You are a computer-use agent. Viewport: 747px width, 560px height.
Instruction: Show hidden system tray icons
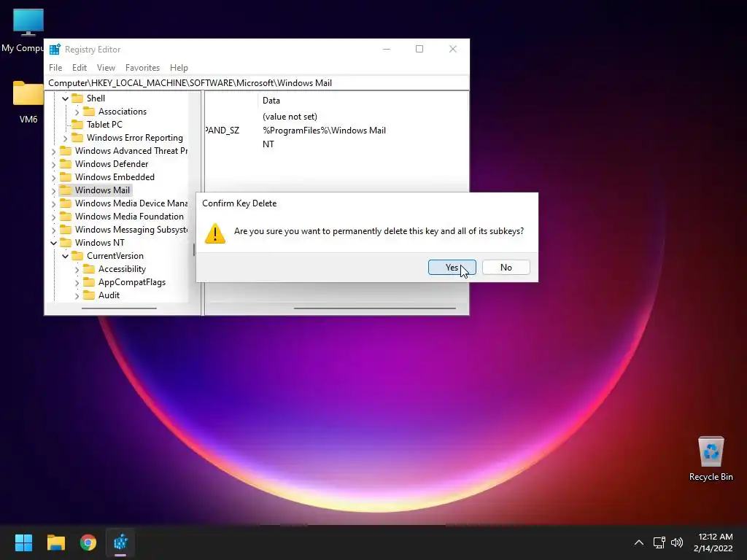pos(639,542)
